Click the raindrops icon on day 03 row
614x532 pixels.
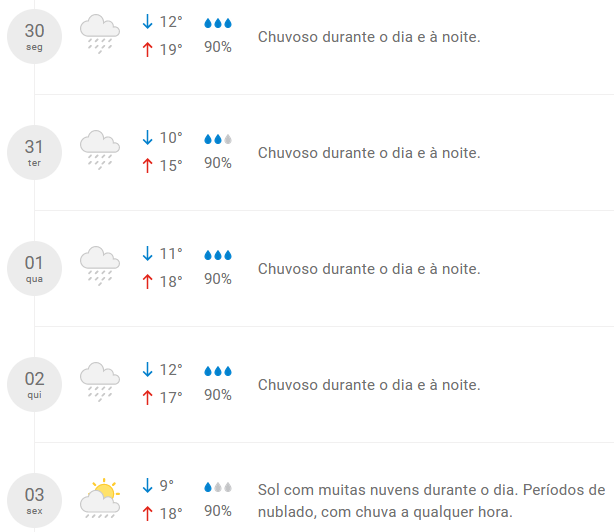click(x=218, y=487)
